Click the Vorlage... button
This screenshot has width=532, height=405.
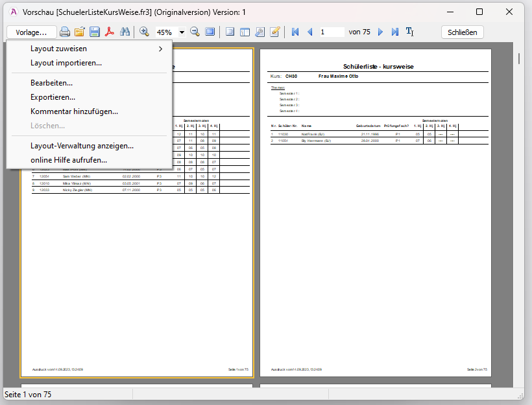pyautogui.click(x=31, y=32)
